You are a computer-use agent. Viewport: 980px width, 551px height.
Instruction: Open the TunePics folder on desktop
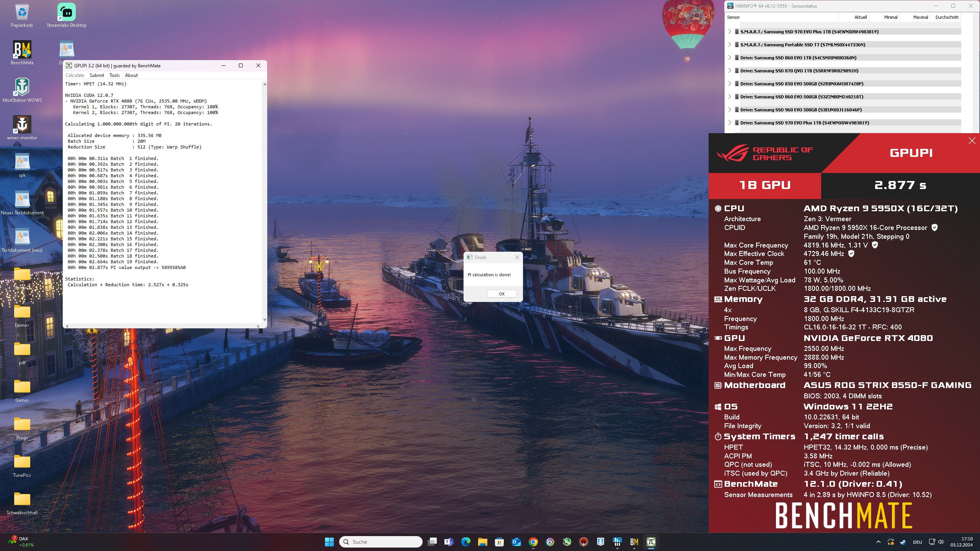[x=22, y=465]
